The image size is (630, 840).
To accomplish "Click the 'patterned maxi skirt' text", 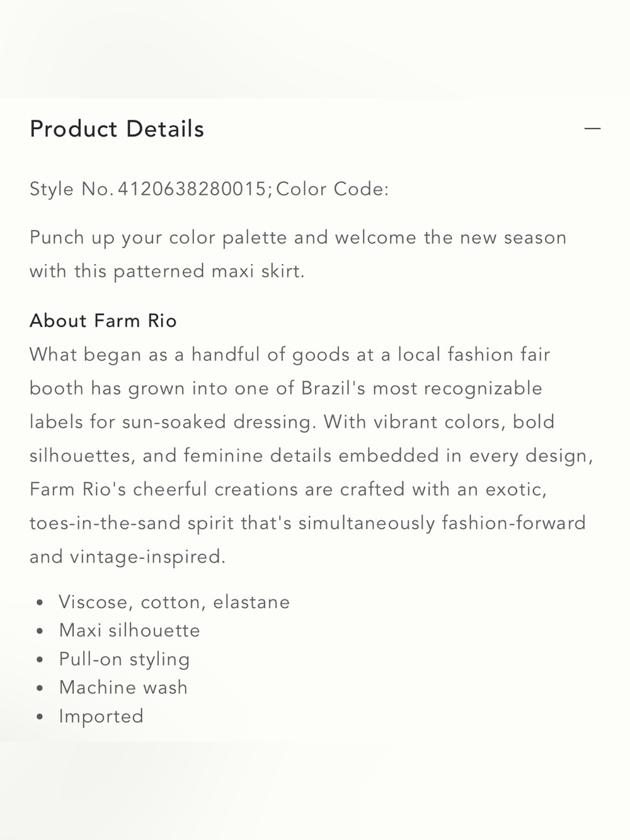I will (209, 272).
